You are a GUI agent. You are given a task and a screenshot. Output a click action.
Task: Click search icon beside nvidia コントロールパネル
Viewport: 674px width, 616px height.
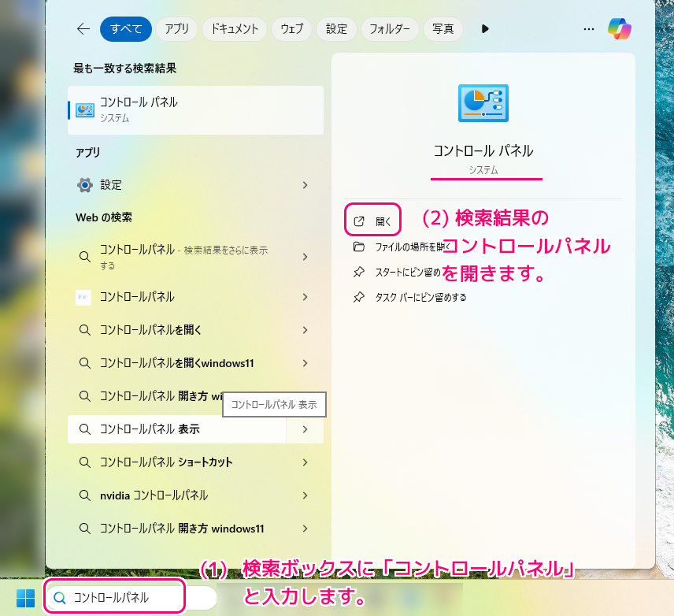[85, 495]
